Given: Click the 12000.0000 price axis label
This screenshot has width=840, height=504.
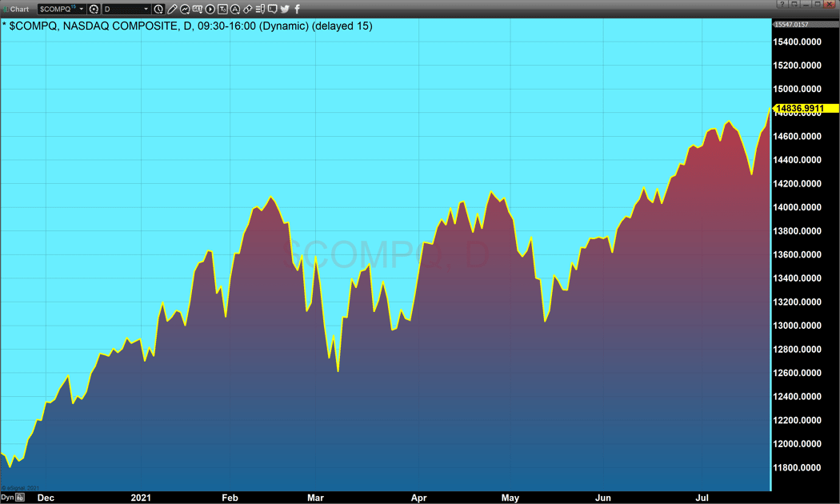Looking at the screenshot, I should point(797,444).
